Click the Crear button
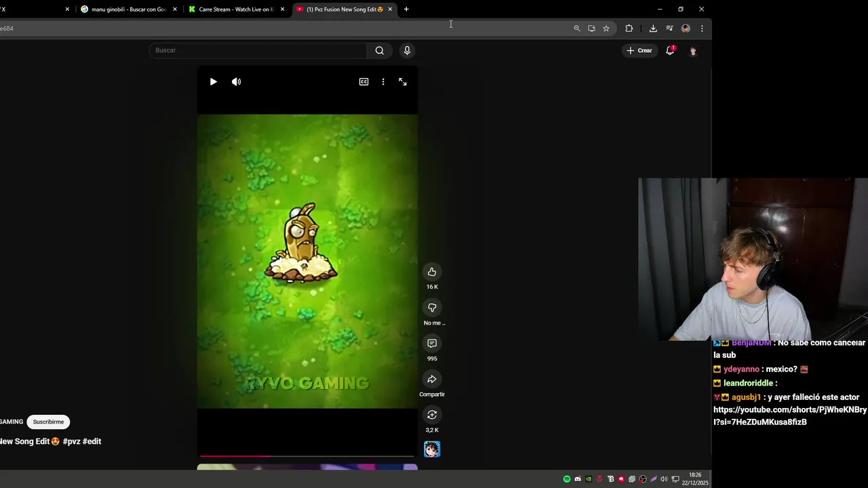868x488 pixels. coord(639,50)
